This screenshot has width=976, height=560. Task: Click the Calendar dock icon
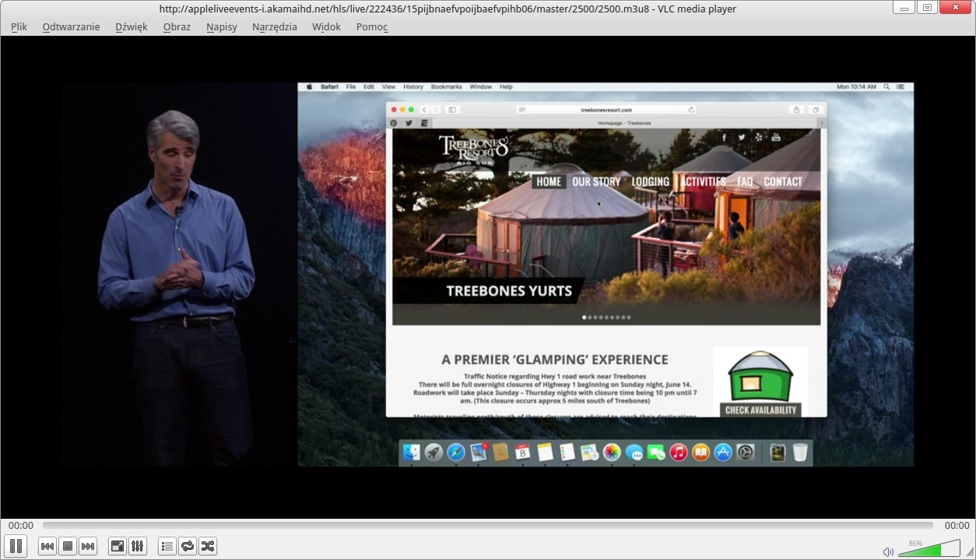[522, 452]
